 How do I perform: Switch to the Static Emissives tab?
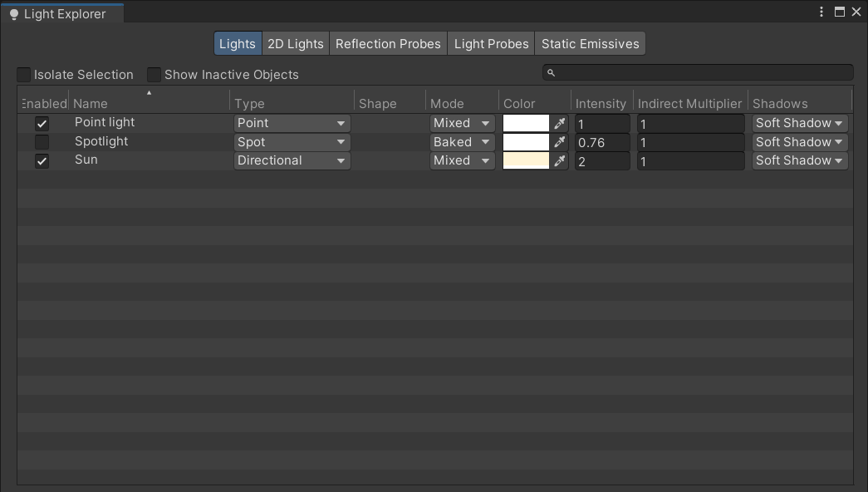tap(590, 44)
